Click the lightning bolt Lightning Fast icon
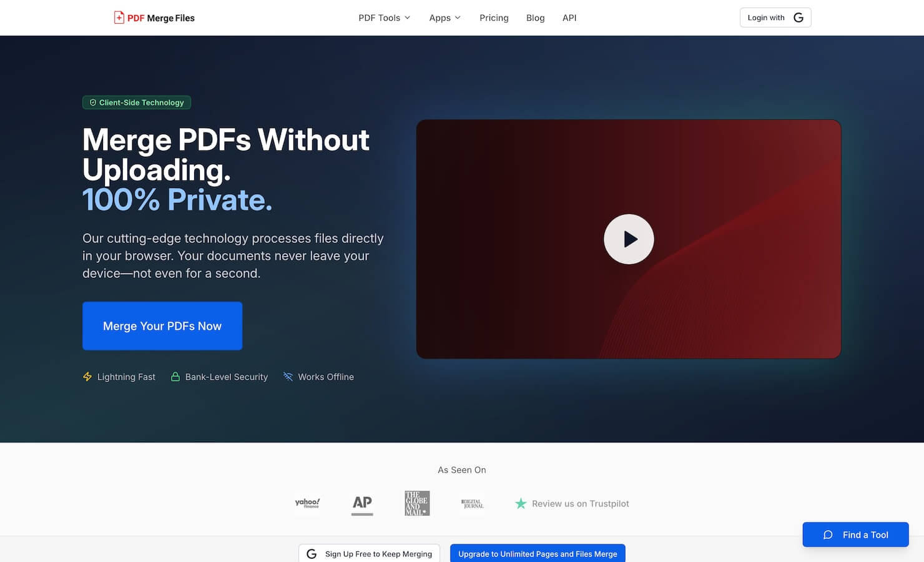The width and height of the screenshot is (924, 562). coord(87,377)
